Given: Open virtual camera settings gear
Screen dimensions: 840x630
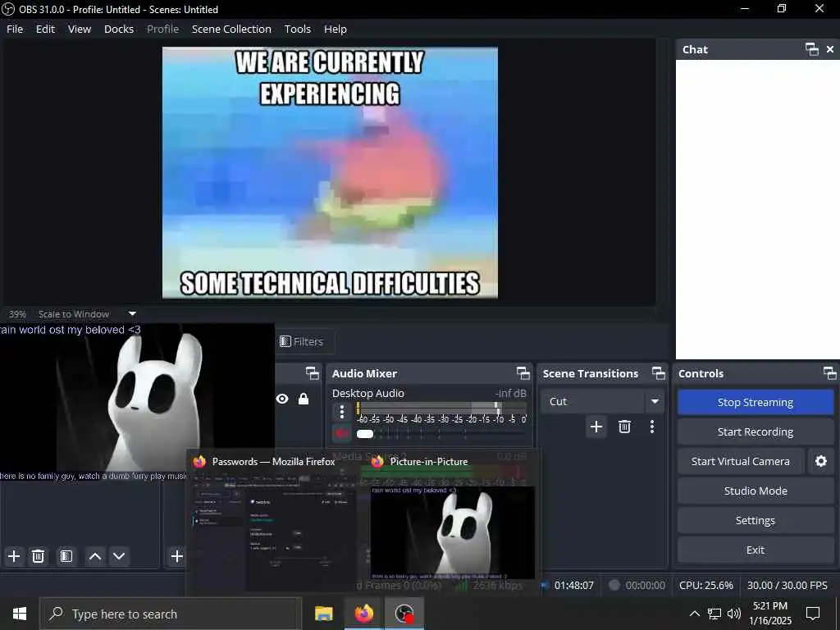Looking at the screenshot, I should tap(820, 461).
